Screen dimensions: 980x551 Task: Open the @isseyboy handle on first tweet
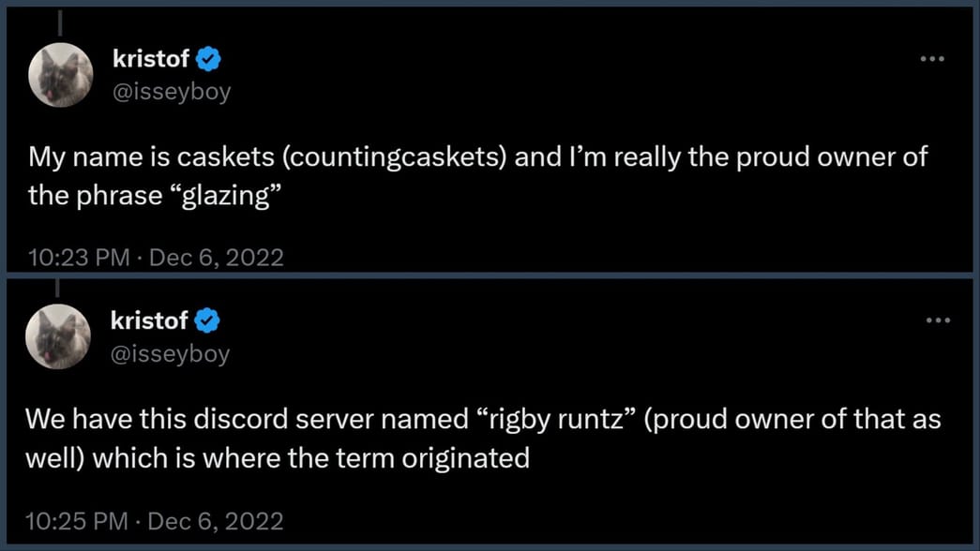pos(172,92)
